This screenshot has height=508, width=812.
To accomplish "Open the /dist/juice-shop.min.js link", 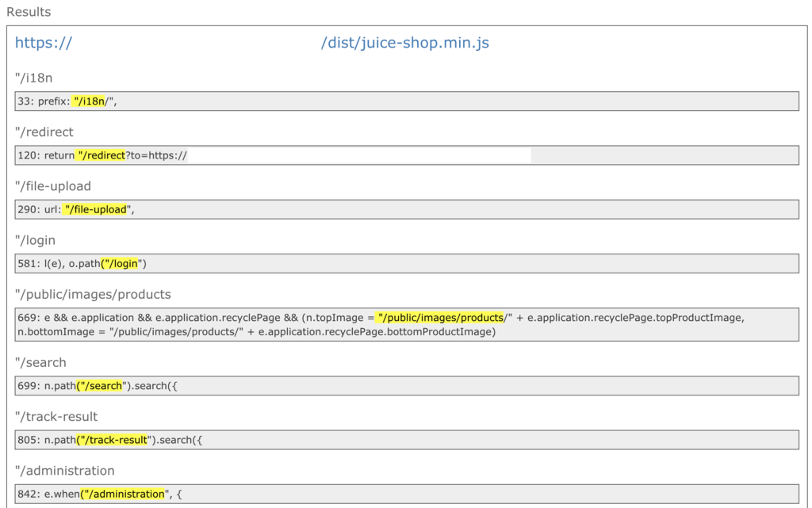I will [x=404, y=43].
